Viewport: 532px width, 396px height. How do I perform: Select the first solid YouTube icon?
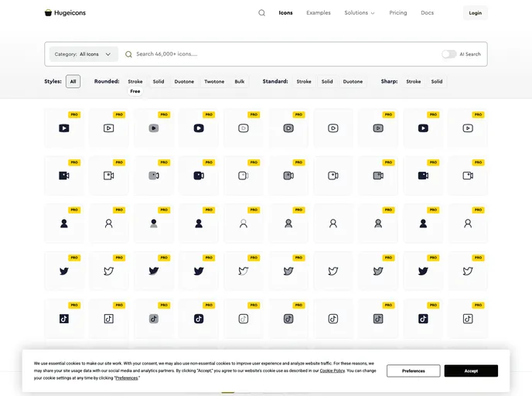click(x=64, y=128)
